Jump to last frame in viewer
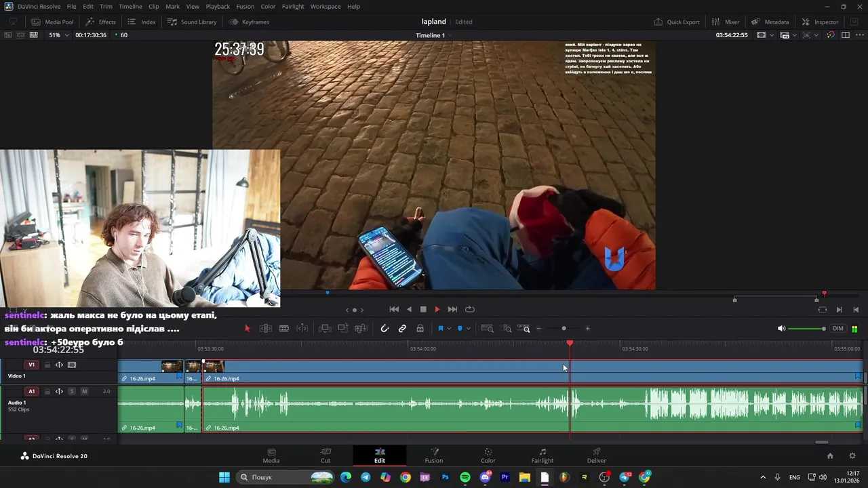Viewport: 868px width, 488px height. tap(452, 309)
